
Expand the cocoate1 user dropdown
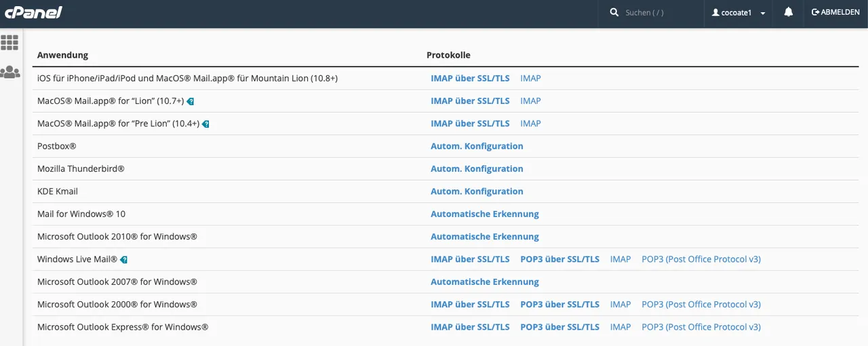[738, 13]
